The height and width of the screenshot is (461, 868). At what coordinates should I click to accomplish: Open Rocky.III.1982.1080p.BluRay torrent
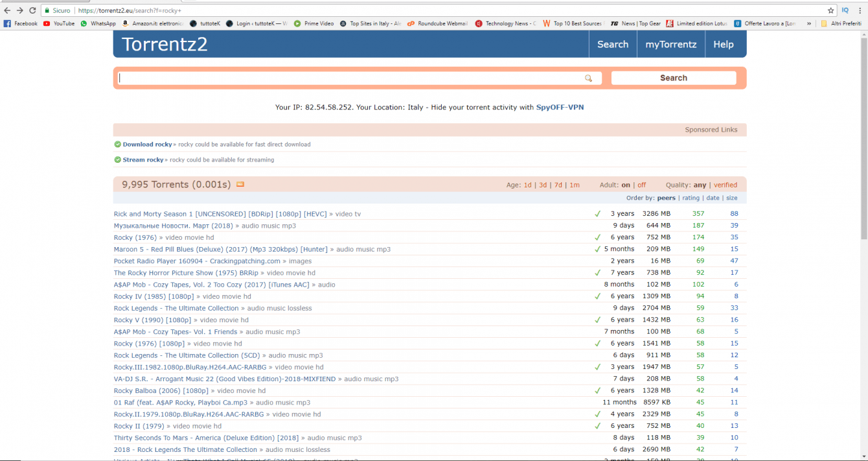click(189, 367)
